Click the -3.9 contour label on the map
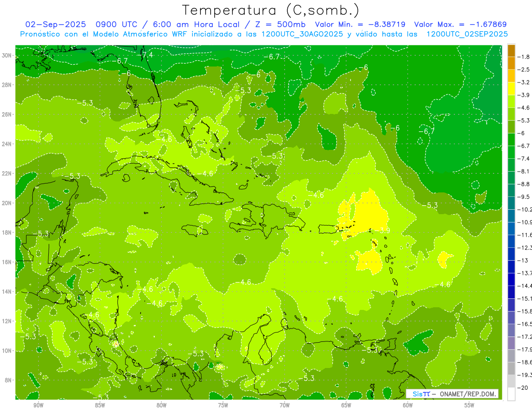Image resolution: width=532 pixels, height=411 pixels. [x=382, y=231]
